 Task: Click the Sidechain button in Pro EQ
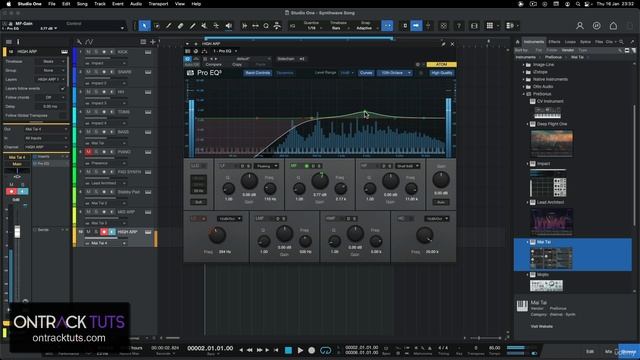coord(286,59)
